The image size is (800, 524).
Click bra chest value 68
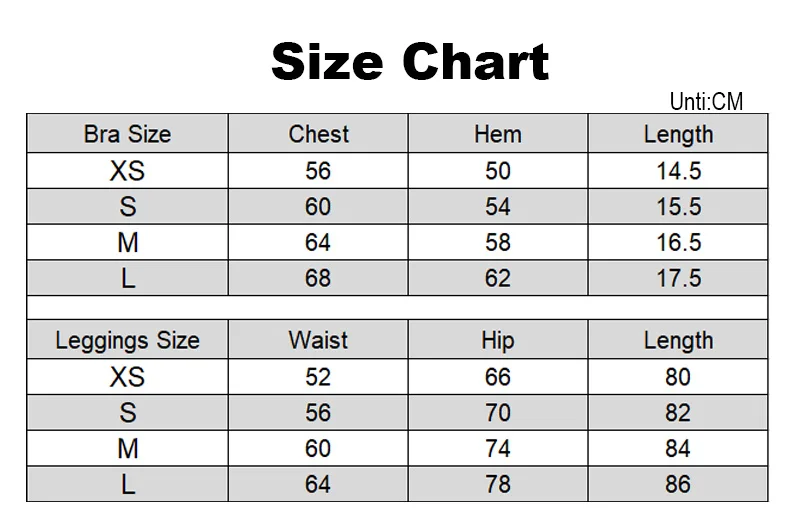click(x=318, y=278)
